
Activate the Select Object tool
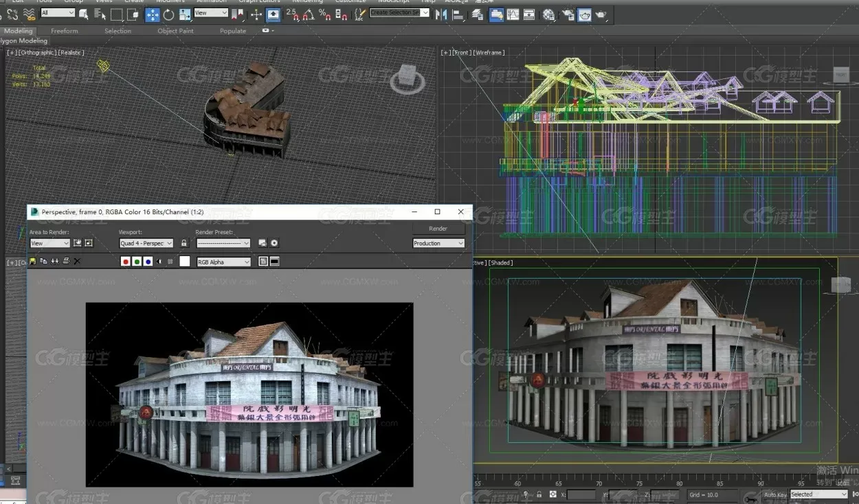(84, 14)
